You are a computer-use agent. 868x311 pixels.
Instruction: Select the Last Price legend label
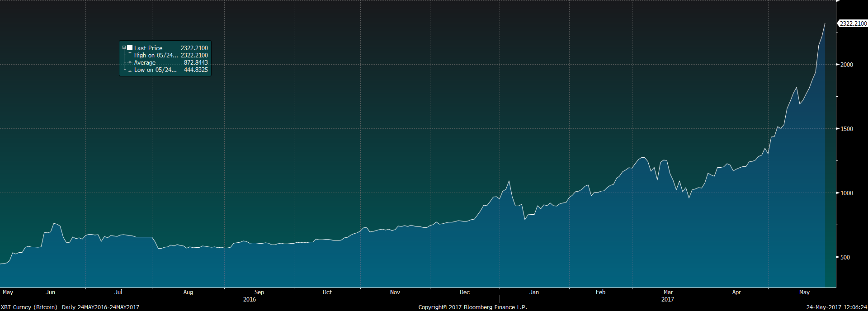pos(148,48)
